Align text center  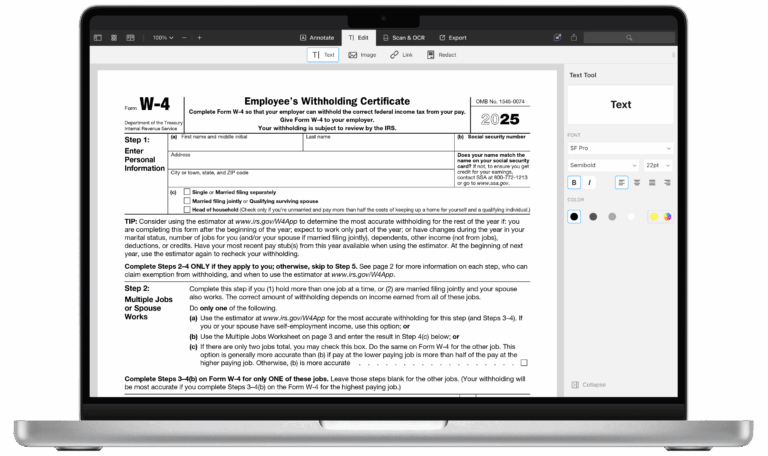click(637, 183)
